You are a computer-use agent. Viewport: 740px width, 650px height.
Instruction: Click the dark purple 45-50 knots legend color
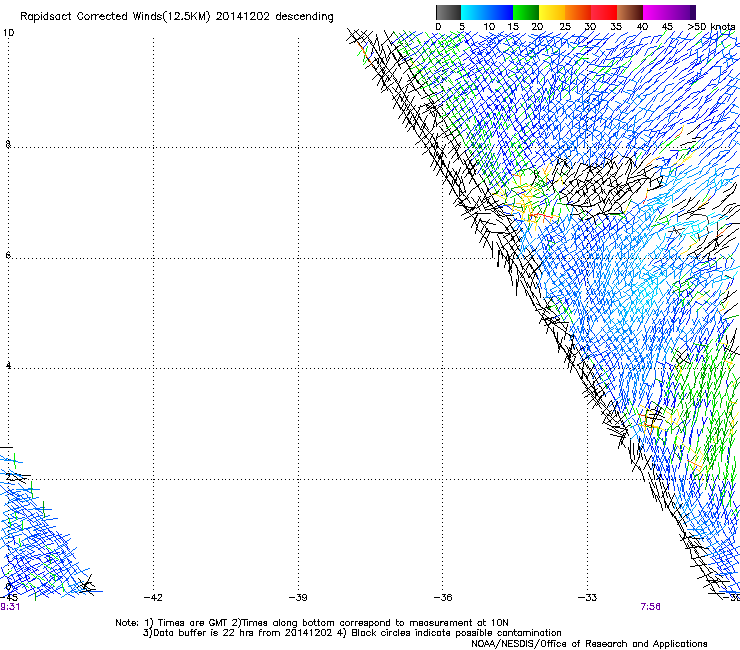point(682,12)
